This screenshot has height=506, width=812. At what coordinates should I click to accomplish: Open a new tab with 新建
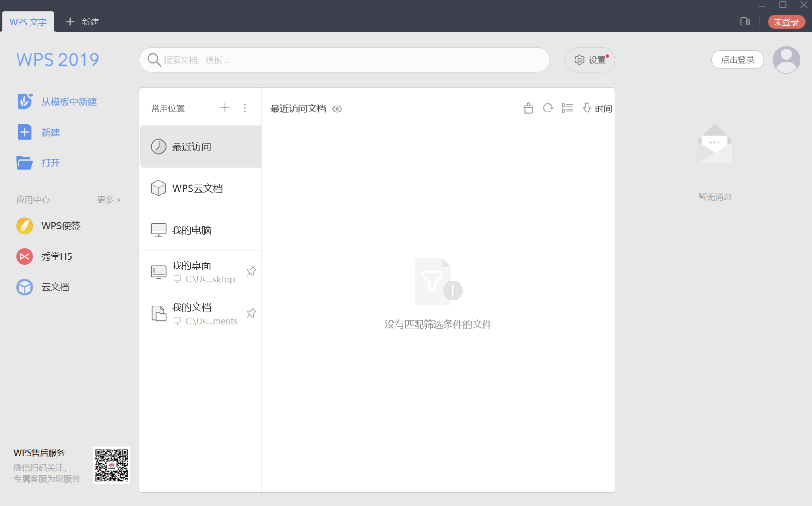[x=82, y=22]
